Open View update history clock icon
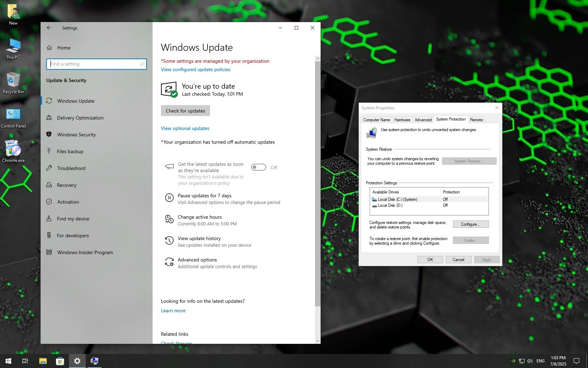 tap(169, 241)
